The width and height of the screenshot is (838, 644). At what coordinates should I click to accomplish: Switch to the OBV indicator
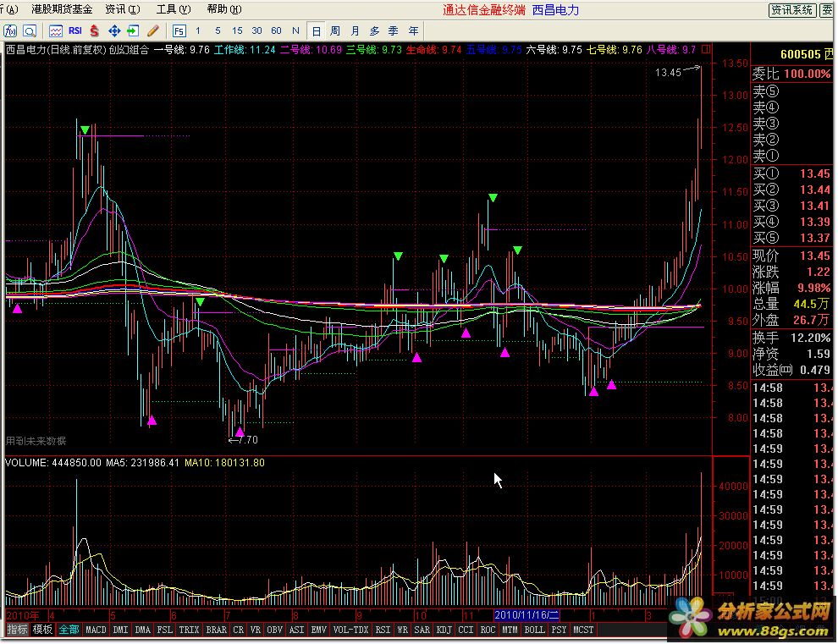coord(274,630)
